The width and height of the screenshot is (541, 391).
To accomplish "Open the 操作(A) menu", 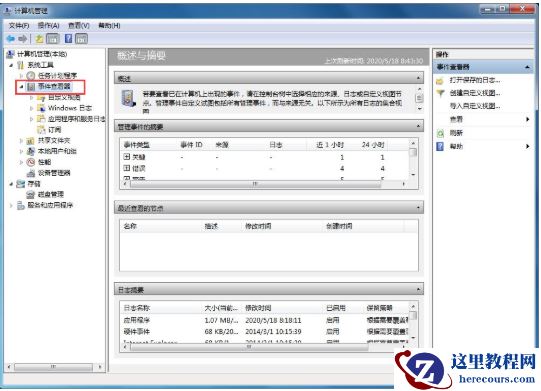I will click(48, 26).
